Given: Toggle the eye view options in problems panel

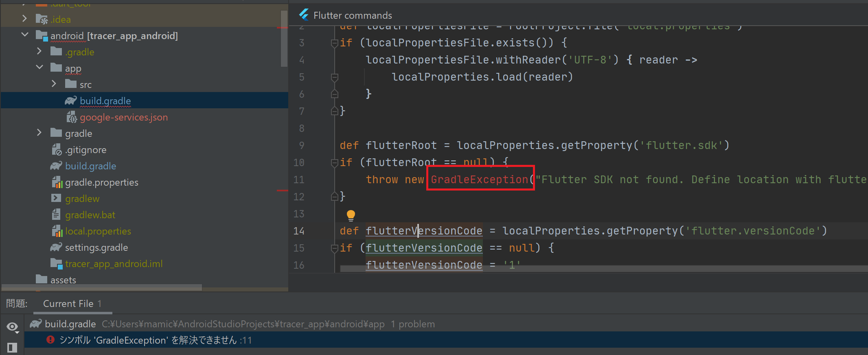Looking at the screenshot, I should [x=12, y=327].
